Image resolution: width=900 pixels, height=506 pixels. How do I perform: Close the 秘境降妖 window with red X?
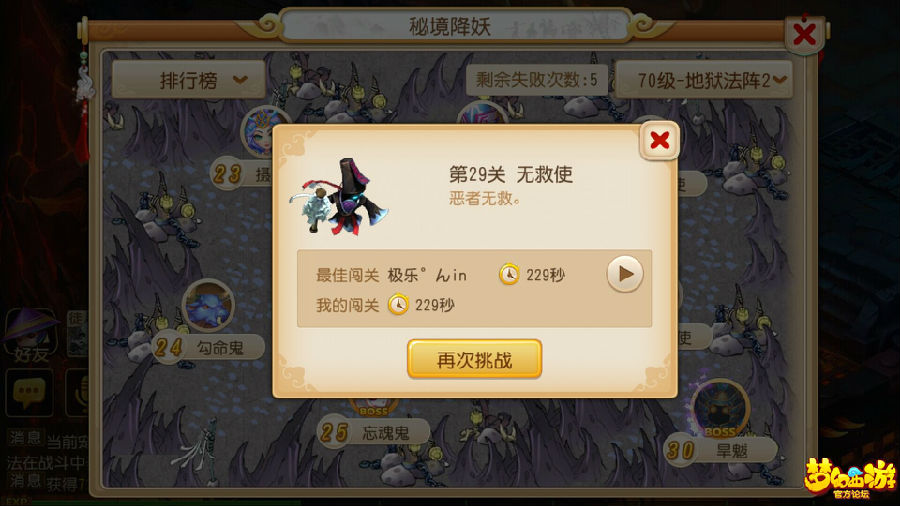pos(804,34)
